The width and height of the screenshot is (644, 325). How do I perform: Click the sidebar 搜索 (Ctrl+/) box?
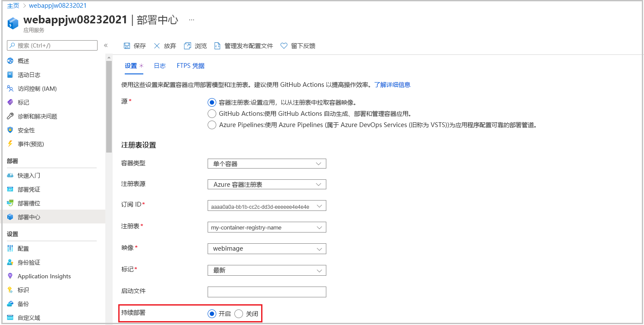[x=52, y=45]
